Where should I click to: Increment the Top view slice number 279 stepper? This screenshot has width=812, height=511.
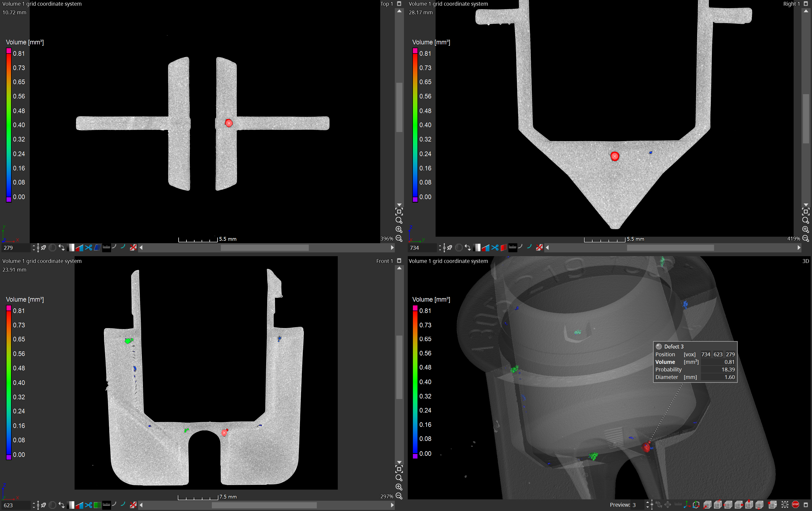(x=34, y=245)
